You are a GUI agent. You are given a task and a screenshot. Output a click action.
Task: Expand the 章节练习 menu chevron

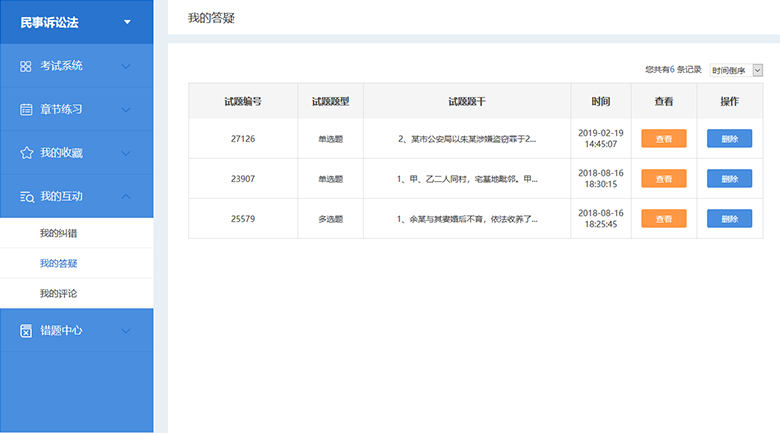point(126,109)
